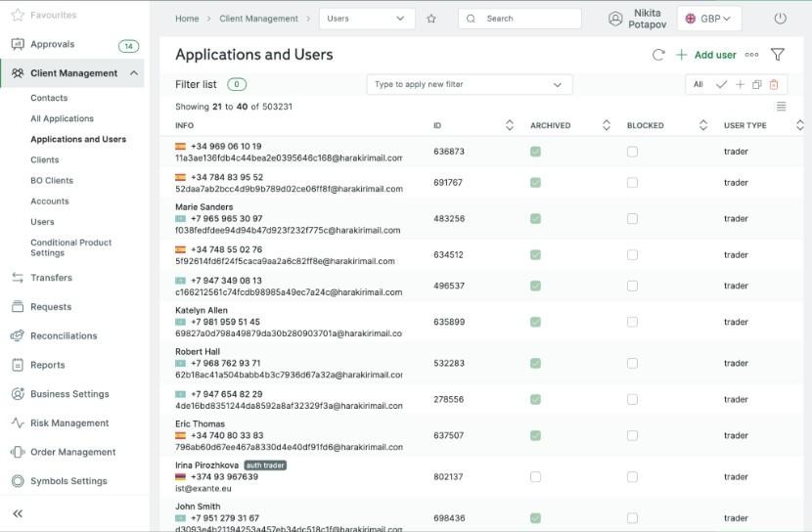The width and height of the screenshot is (812, 532).
Task: Click the refresh list icon
Action: tap(658, 56)
